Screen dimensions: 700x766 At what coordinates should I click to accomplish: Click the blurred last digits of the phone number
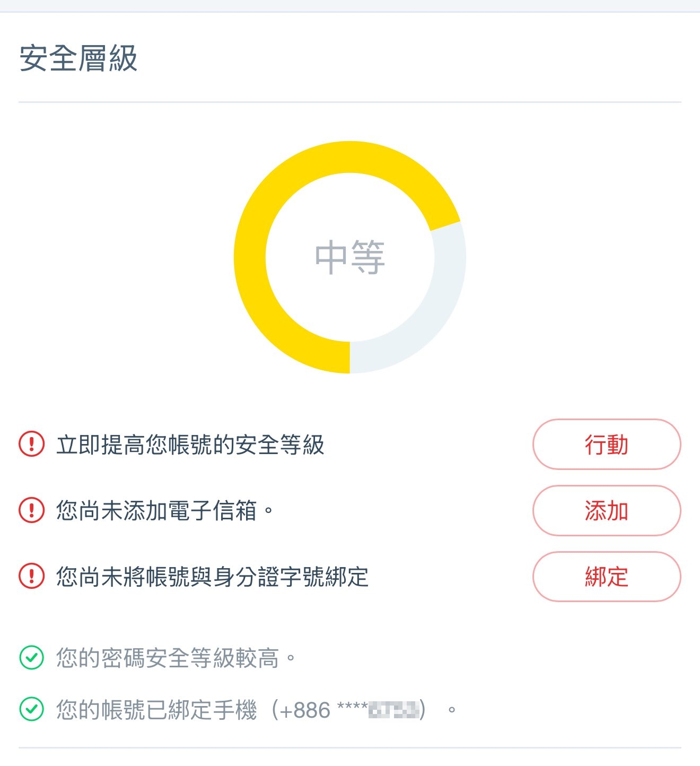pyautogui.click(x=393, y=709)
